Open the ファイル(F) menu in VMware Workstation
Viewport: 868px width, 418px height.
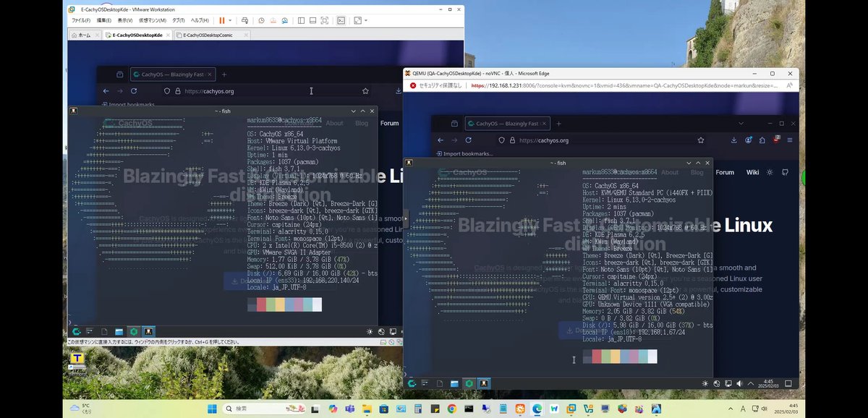click(80, 20)
